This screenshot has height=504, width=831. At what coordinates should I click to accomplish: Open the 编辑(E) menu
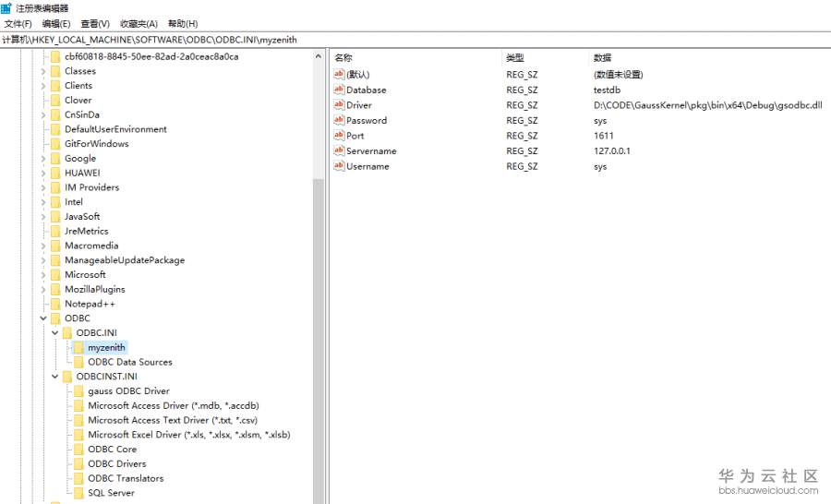(56, 24)
